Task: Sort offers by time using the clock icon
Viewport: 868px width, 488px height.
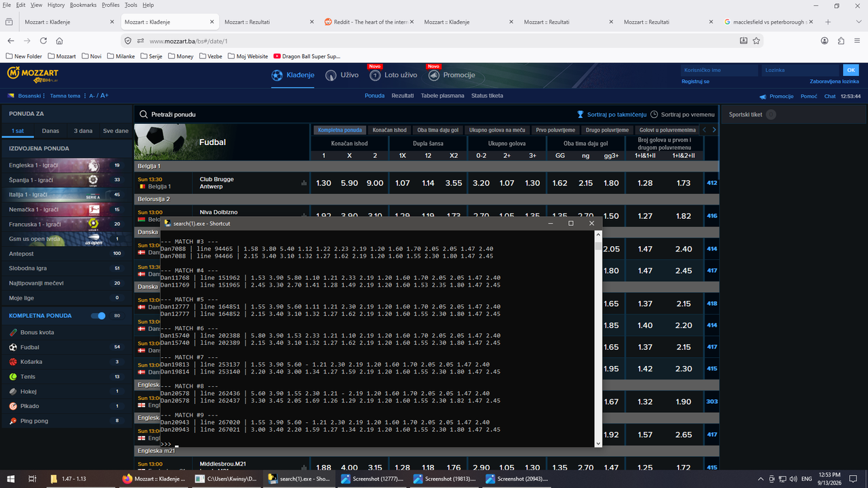Action: coord(654,115)
